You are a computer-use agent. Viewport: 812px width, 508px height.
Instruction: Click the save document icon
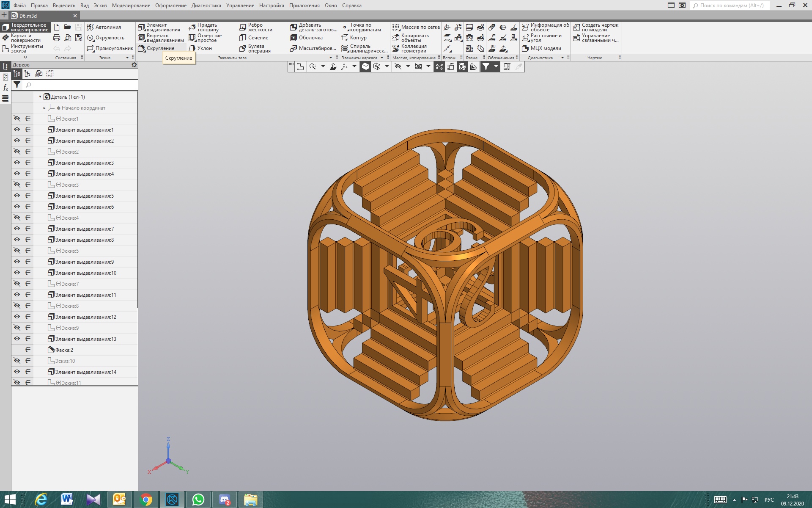tap(79, 27)
